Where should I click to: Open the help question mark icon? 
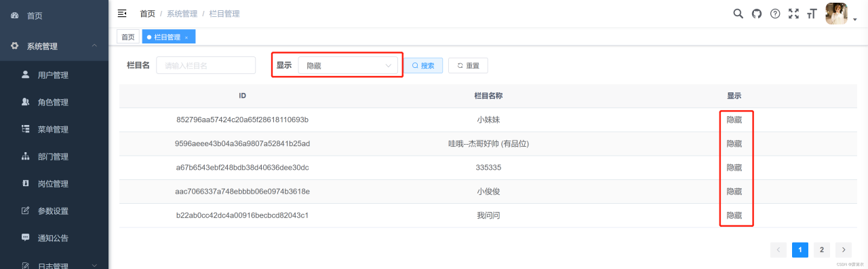(x=775, y=14)
